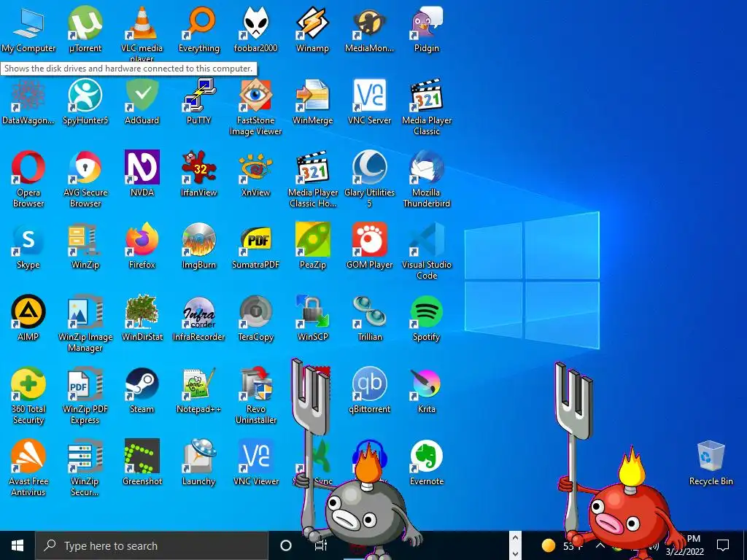Click the PeaZip icon

click(312, 239)
